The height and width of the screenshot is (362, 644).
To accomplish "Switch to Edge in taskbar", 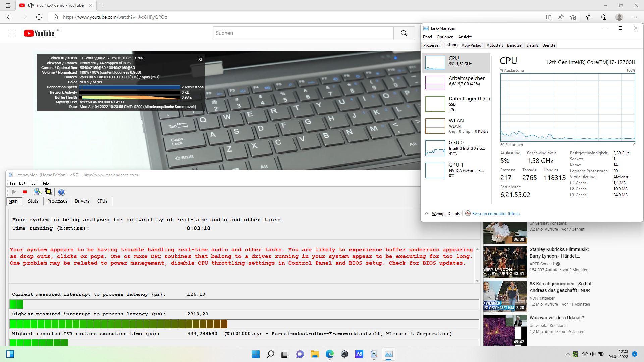I will 329,354.
